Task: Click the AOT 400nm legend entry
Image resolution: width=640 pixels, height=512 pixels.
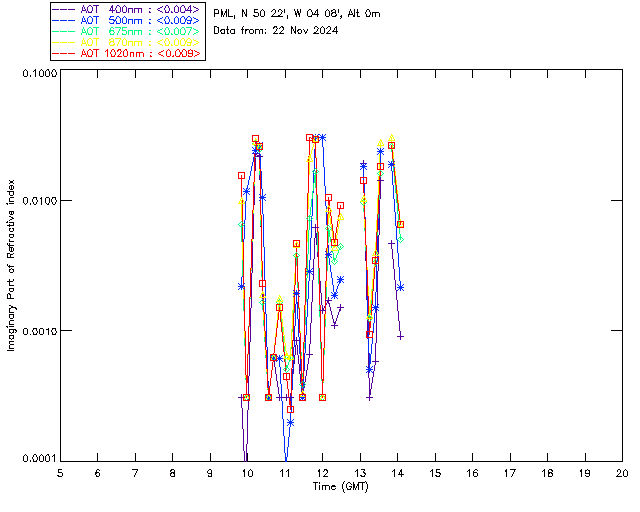Action: 127,9
